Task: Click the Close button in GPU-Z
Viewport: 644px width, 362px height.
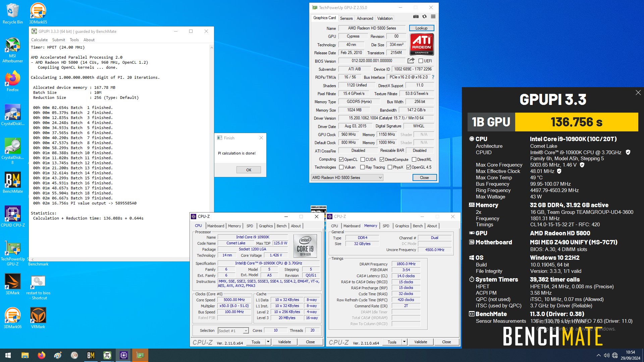Action: pos(424,178)
